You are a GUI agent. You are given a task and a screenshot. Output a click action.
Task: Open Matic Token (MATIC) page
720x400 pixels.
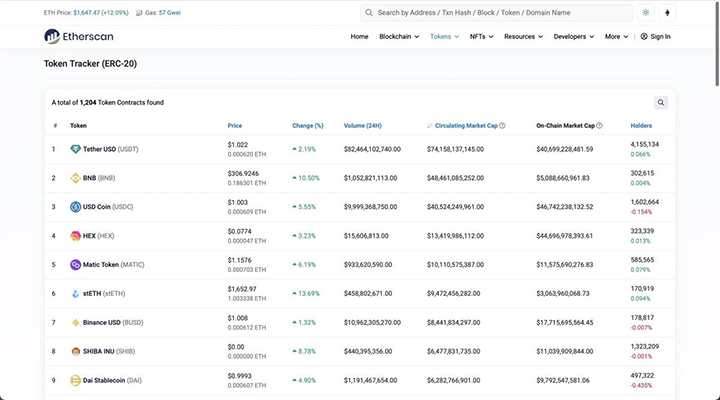113,265
